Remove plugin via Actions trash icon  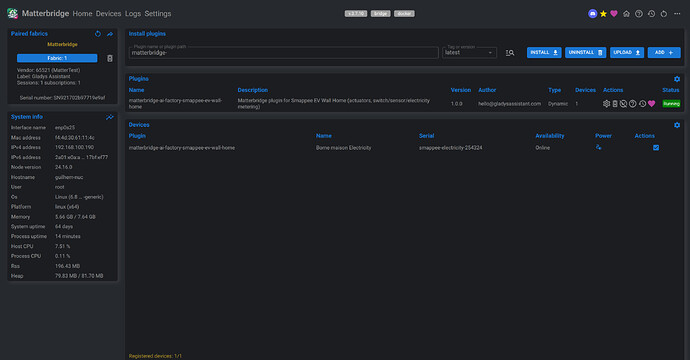(x=615, y=104)
